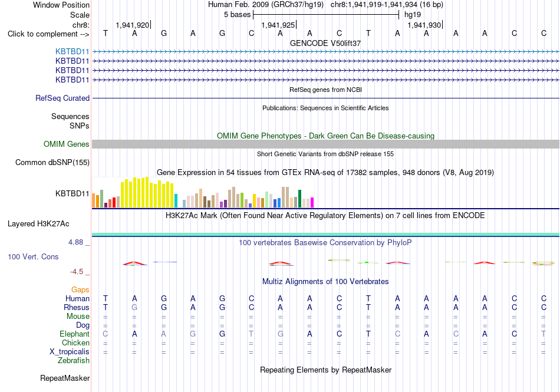The image size is (560, 392).
Task: Click the Zebrafish species row label
Action: pyautogui.click(x=74, y=361)
